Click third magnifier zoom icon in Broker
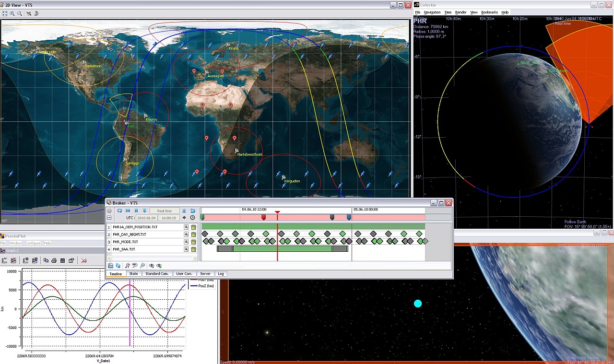This screenshot has height=364, width=614. pos(142,266)
